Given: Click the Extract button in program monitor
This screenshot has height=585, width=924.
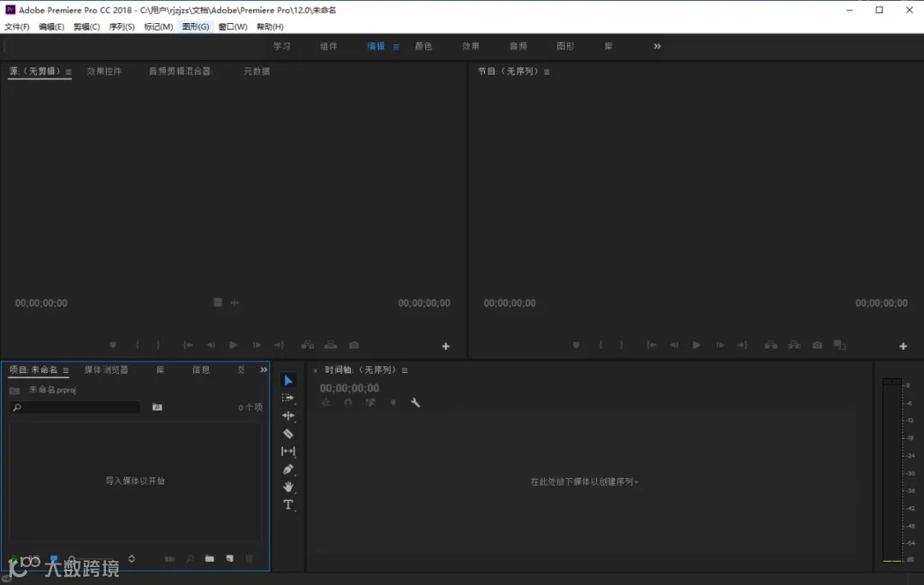Looking at the screenshot, I should pyautogui.click(x=794, y=346).
